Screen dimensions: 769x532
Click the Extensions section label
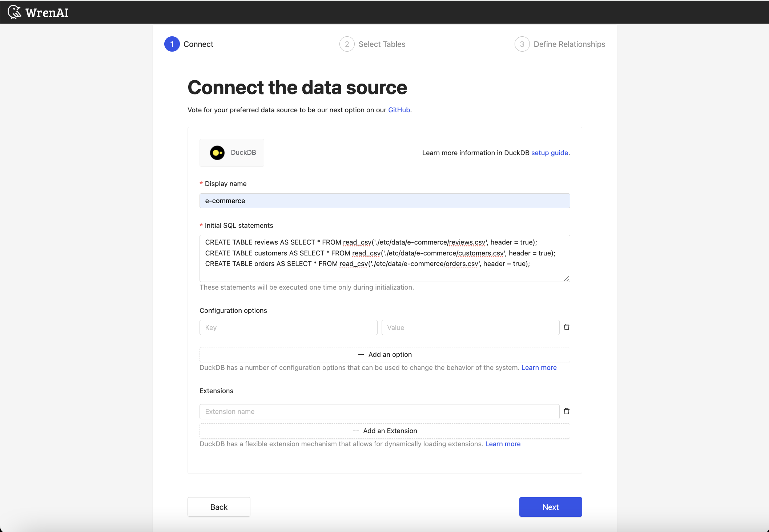tap(216, 391)
